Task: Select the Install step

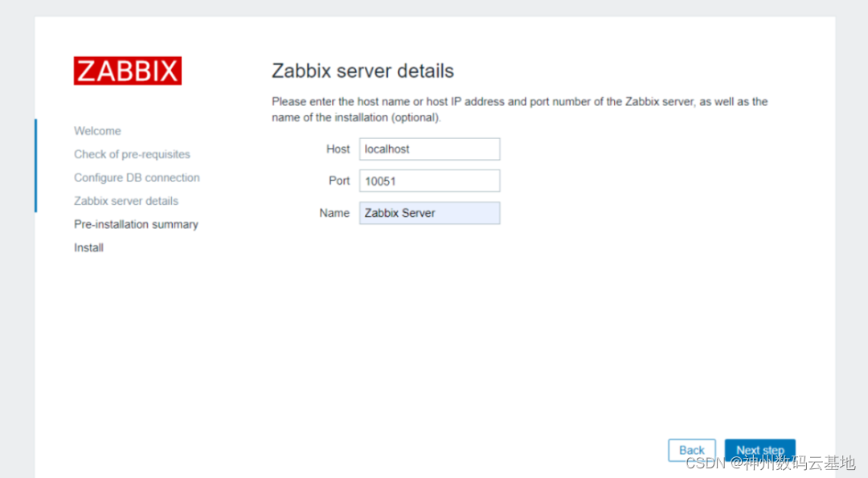Action: 88,247
